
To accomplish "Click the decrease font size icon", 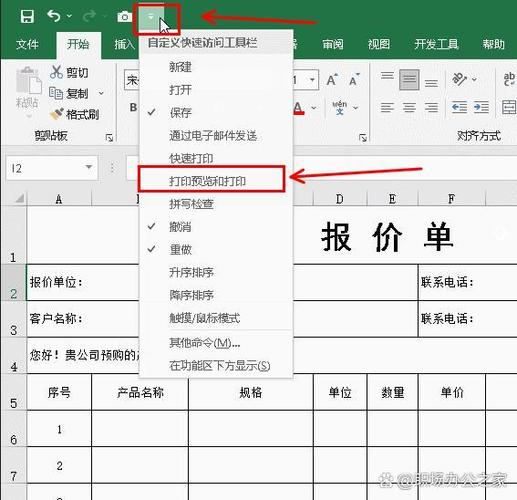I will pos(354,80).
